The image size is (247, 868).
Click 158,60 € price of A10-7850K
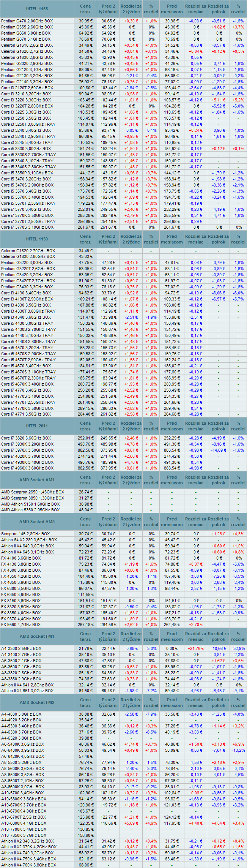85,835
